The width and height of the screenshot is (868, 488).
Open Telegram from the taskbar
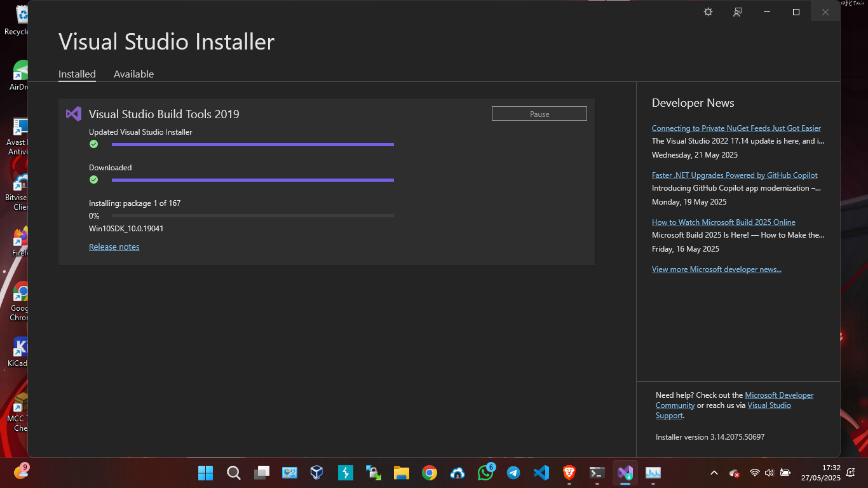513,473
